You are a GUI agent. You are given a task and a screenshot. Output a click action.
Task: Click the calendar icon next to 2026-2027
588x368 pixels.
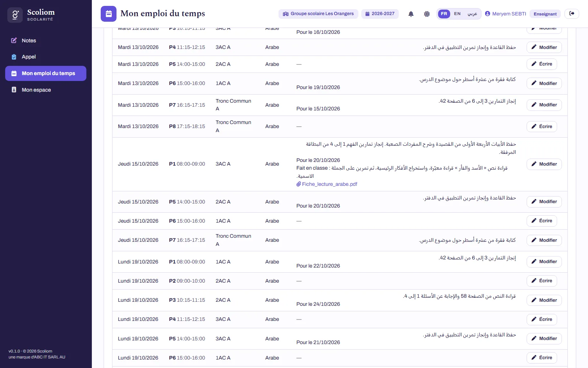pyautogui.click(x=367, y=14)
